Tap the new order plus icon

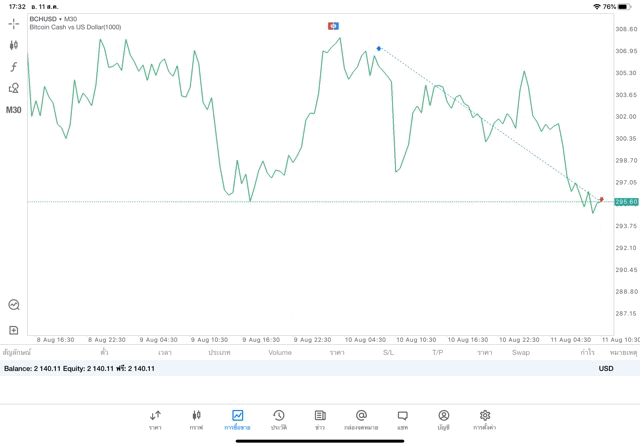[x=13, y=330]
